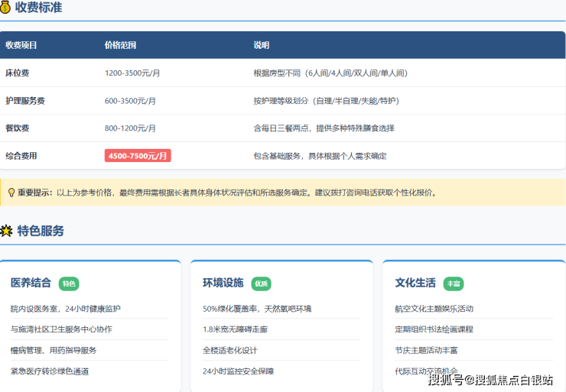Click the star icon beside 特色服务

[6, 231]
